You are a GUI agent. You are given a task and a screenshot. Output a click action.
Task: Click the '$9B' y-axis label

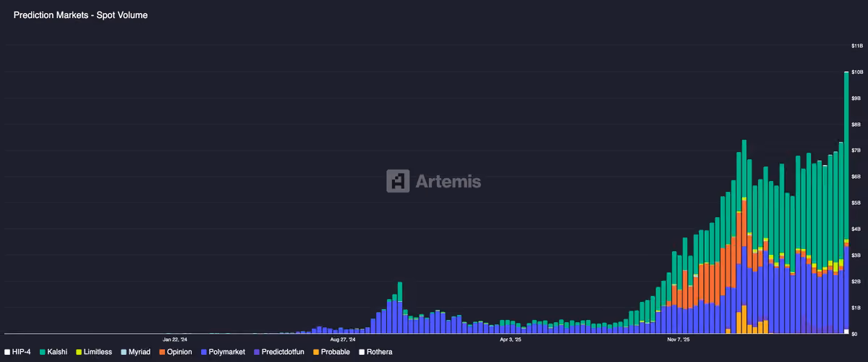(856, 98)
